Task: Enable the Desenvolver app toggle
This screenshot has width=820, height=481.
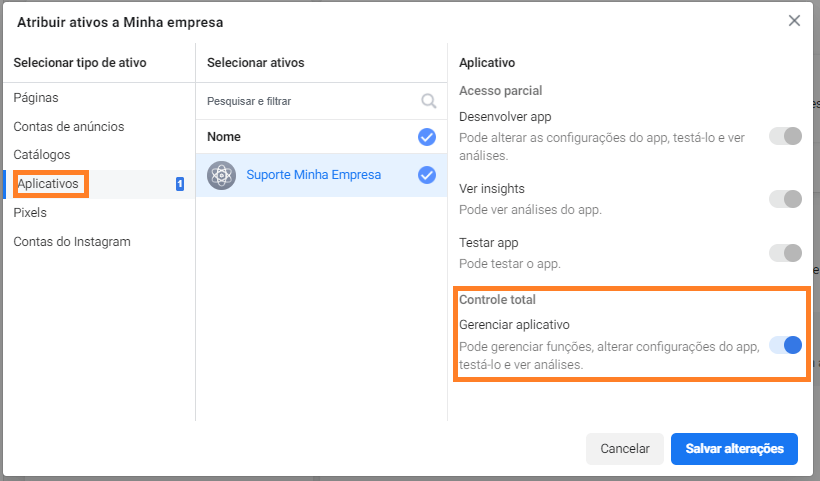Action: (x=785, y=136)
